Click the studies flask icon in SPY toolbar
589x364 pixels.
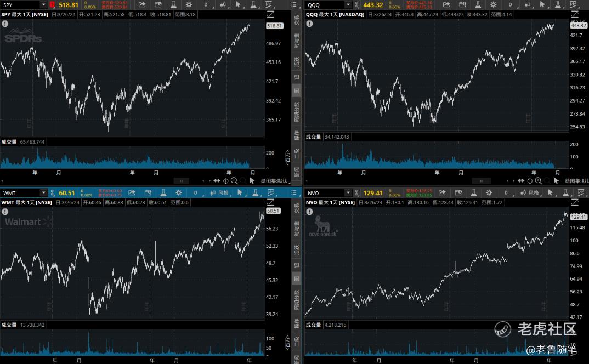click(173, 4)
